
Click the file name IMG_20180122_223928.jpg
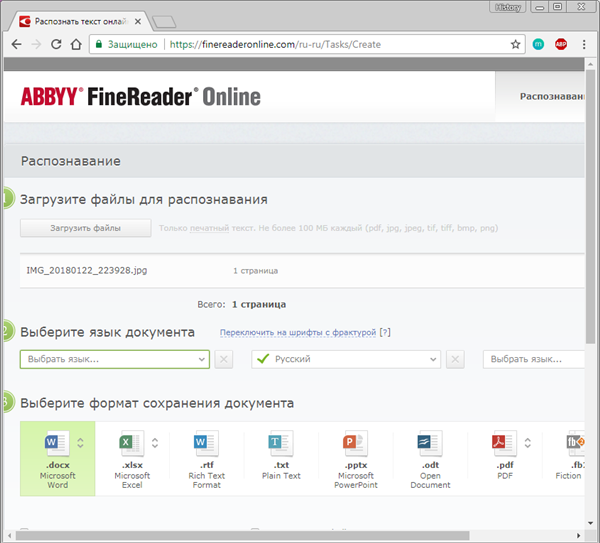click(x=86, y=271)
